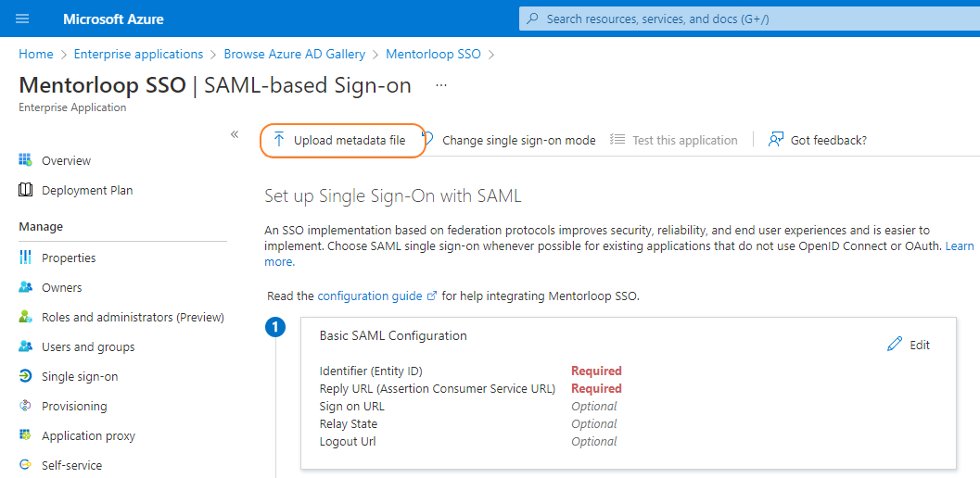The height and width of the screenshot is (478, 980).
Task: Click the search magnifier icon
Action: point(532,19)
